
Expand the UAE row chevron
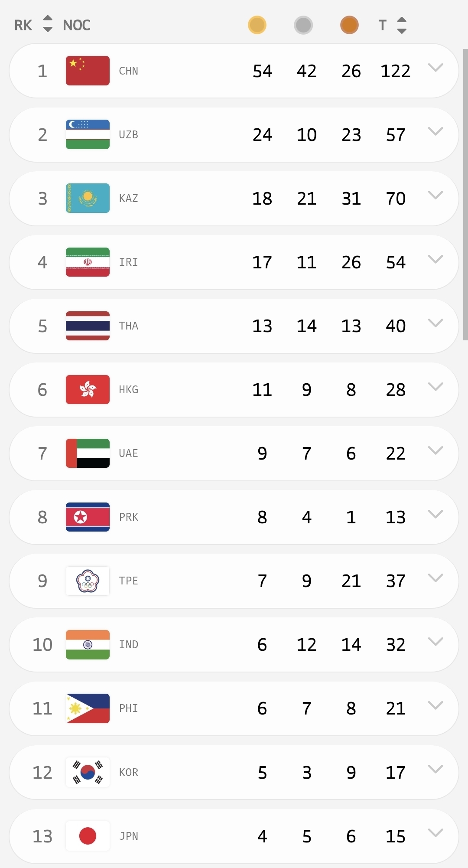click(x=435, y=450)
